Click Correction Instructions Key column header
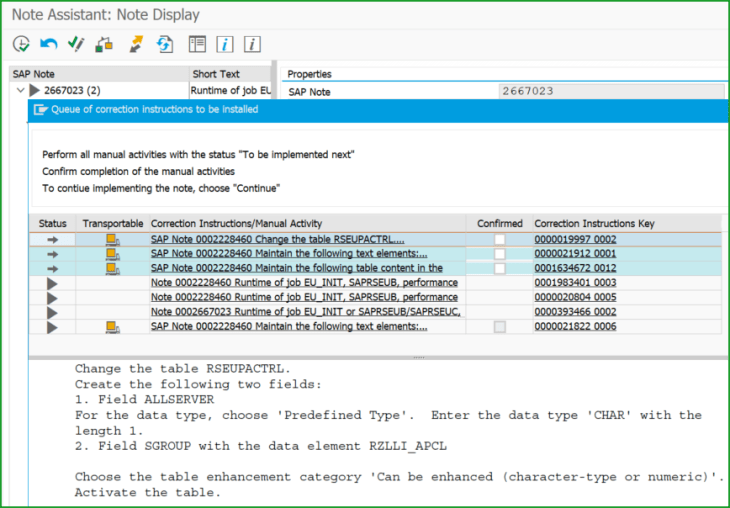Viewport: 730px width, 508px height. coord(627,224)
